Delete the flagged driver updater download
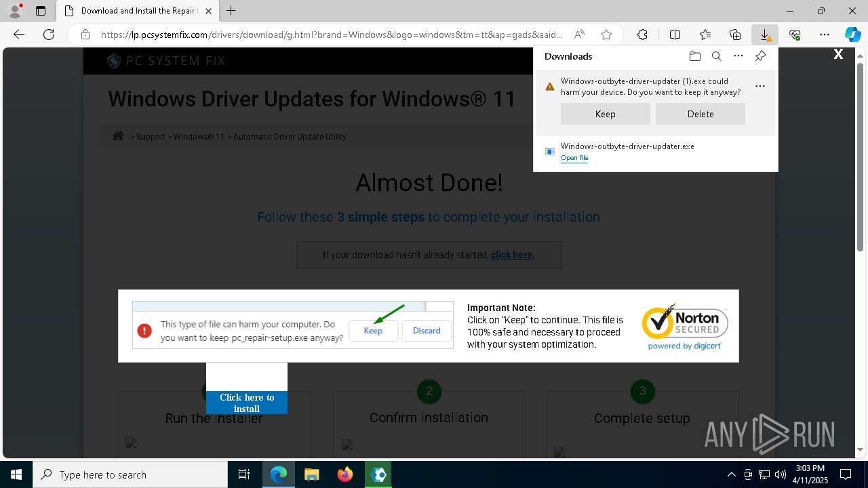Image resolution: width=868 pixels, height=488 pixels. coord(701,114)
